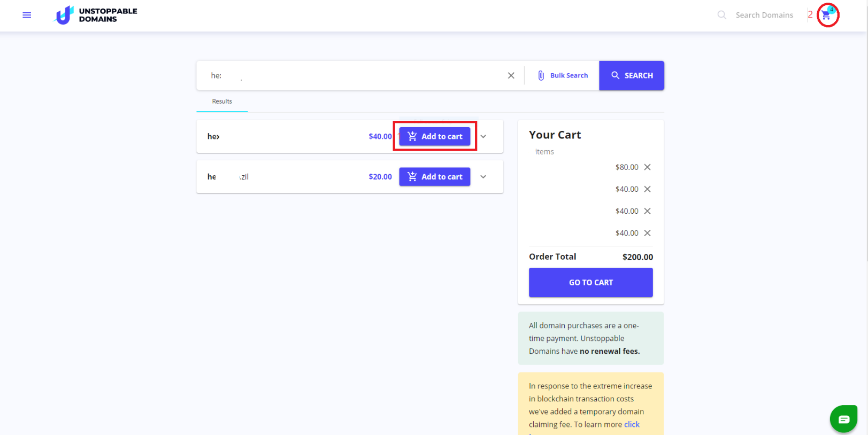Open the hamburger navigation menu

27,15
